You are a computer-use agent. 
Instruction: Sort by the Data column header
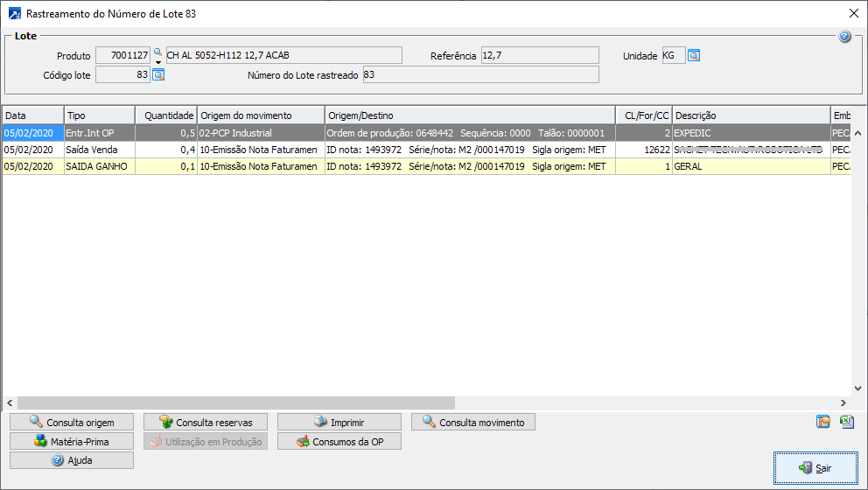coord(33,115)
